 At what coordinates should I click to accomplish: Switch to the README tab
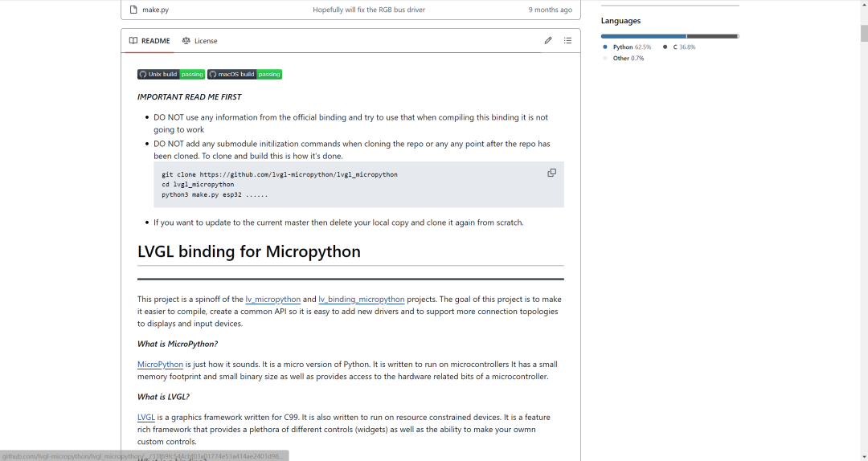149,41
